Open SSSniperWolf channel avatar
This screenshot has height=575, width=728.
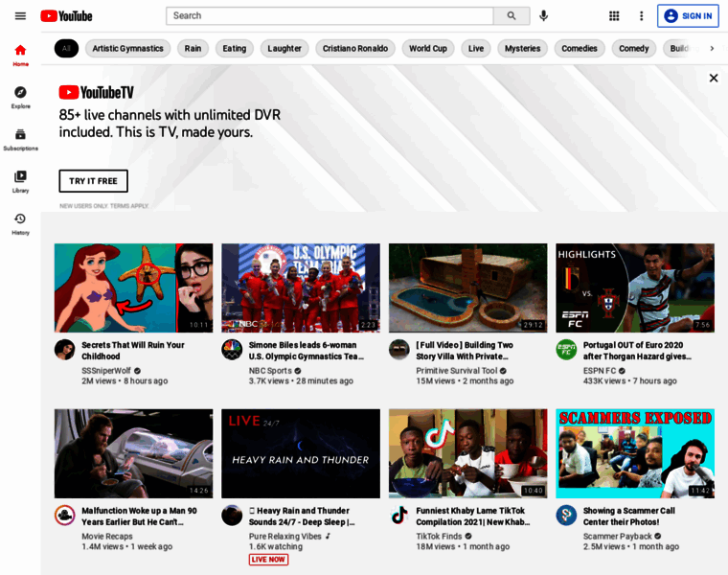[x=64, y=350]
